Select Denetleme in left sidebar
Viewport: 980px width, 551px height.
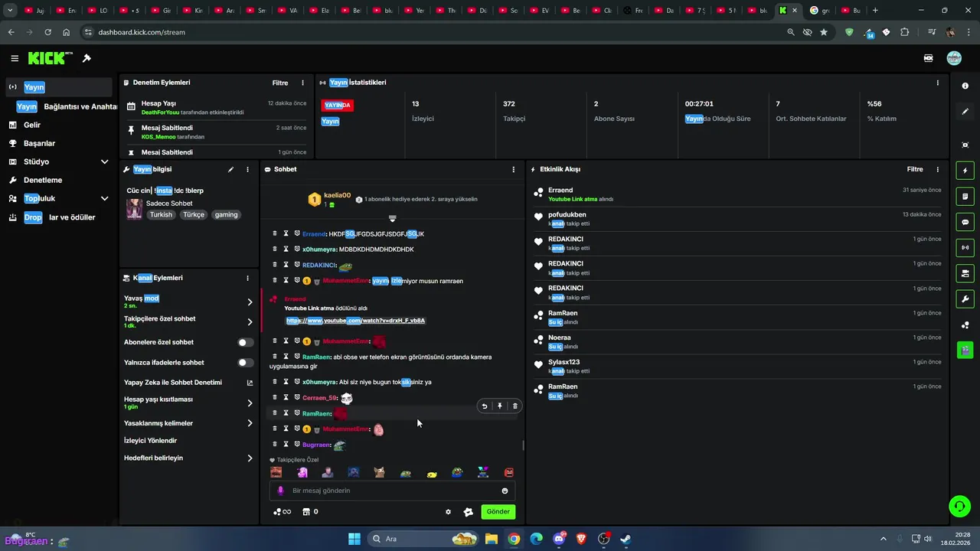tap(60, 180)
